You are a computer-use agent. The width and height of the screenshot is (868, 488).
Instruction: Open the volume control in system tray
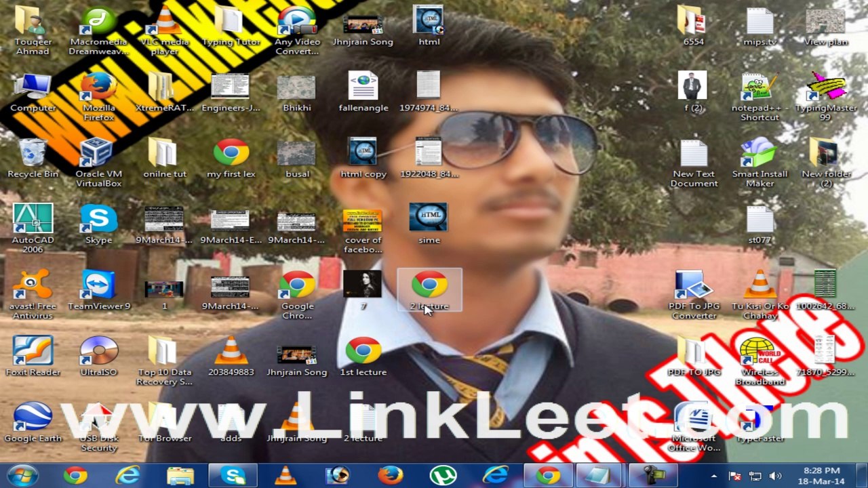[776, 476]
